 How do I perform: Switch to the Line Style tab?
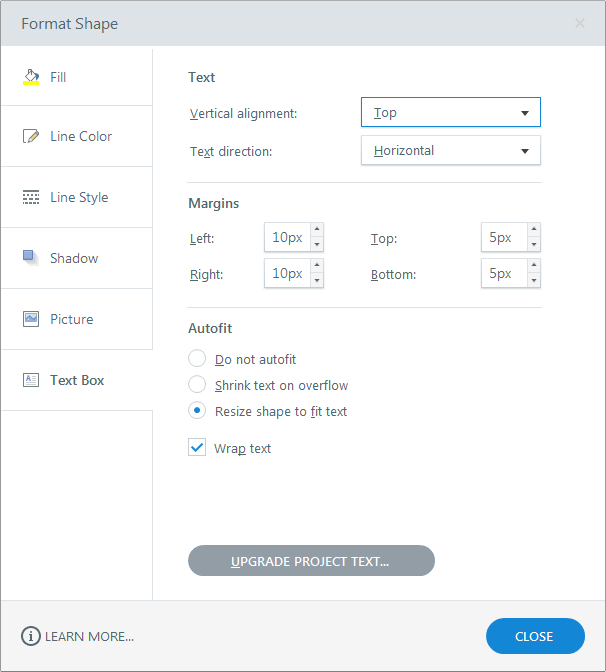pos(79,197)
